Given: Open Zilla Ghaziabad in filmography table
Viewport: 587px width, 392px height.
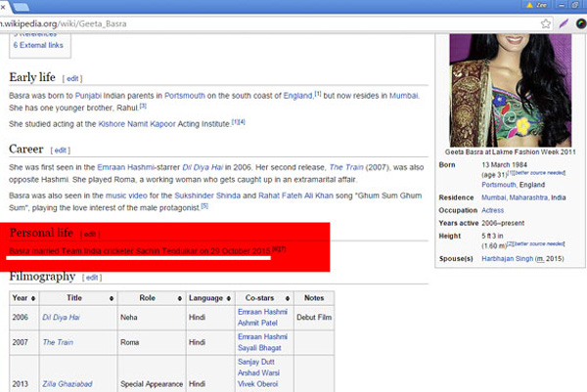Looking at the screenshot, I should click(x=68, y=384).
